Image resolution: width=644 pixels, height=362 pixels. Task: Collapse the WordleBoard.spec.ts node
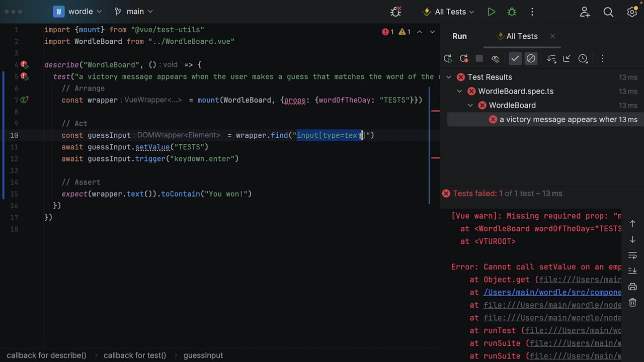[x=459, y=91]
